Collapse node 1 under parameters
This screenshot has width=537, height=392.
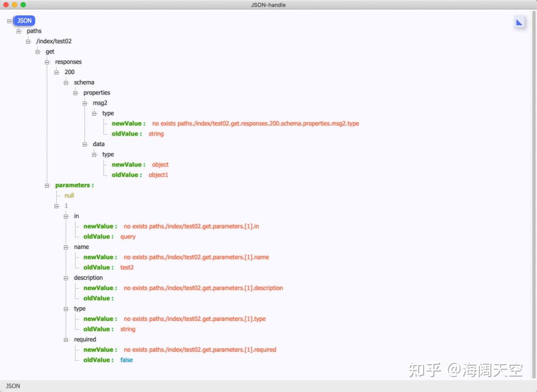coord(56,206)
